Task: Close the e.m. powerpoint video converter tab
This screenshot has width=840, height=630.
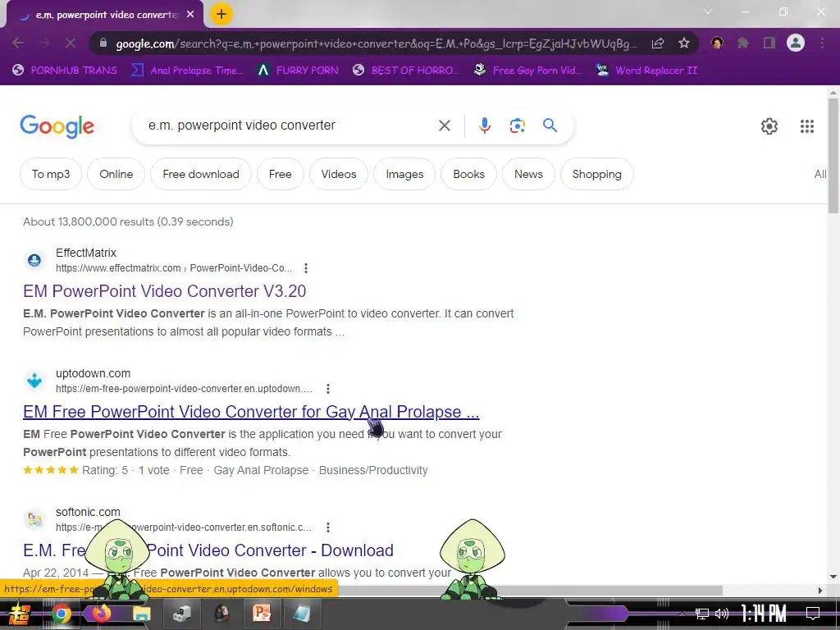Action: coord(190,15)
